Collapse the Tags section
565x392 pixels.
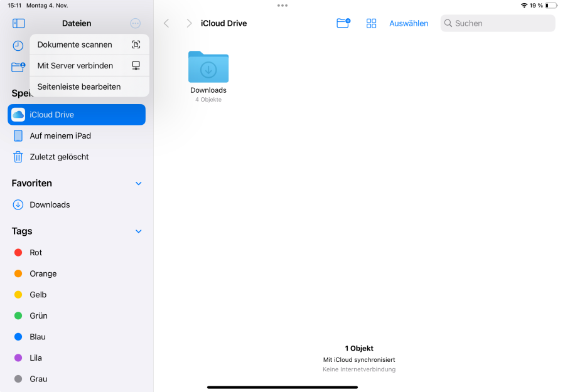click(x=138, y=231)
